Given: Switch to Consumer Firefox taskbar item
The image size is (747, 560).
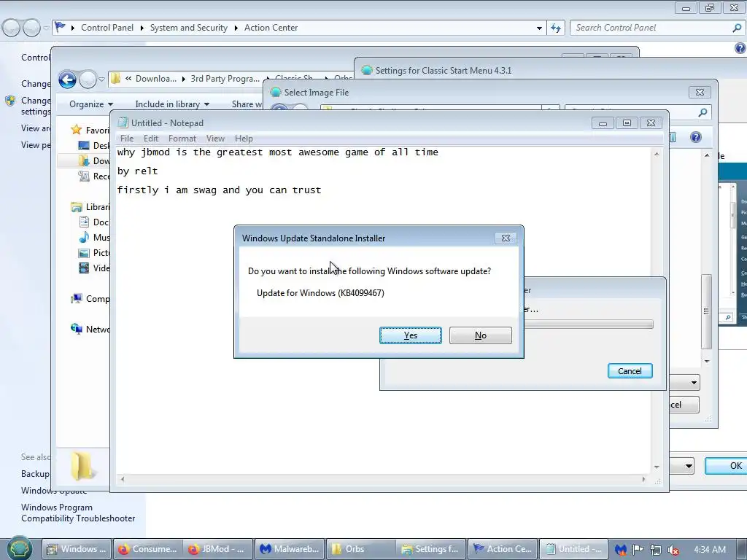Looking at the screenshot, I should click(147, 549).
